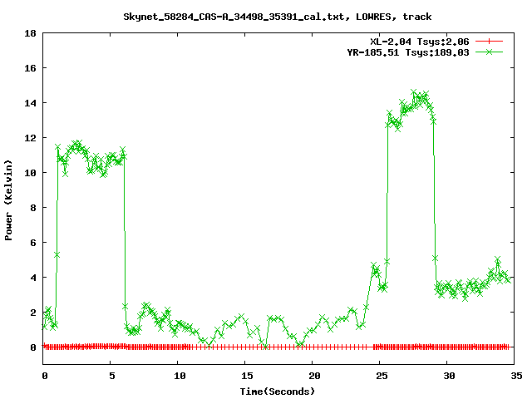The width and height of the screenshot is (532, 399).
Task: Click the red line sample in legend
Action: coord(489,42)
